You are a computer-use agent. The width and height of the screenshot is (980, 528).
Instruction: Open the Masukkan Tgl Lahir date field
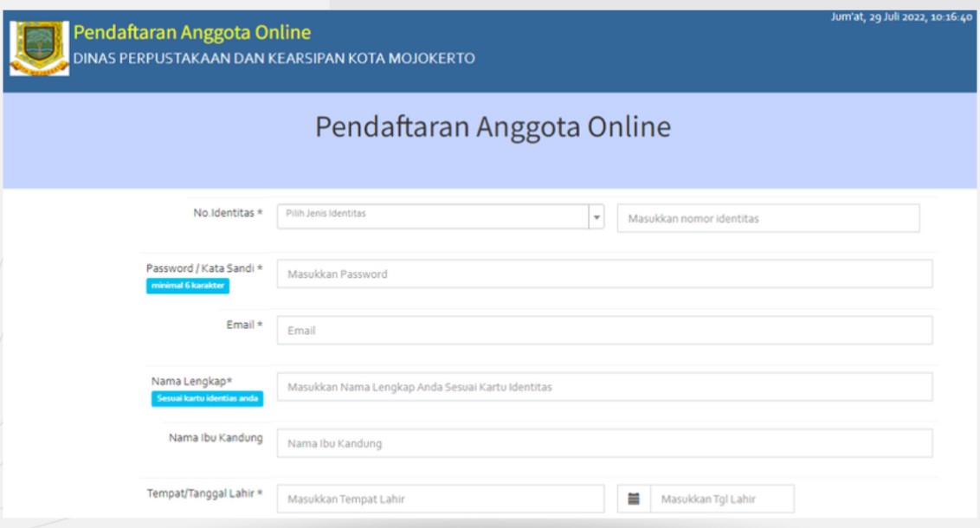click(x=721, y=499)
